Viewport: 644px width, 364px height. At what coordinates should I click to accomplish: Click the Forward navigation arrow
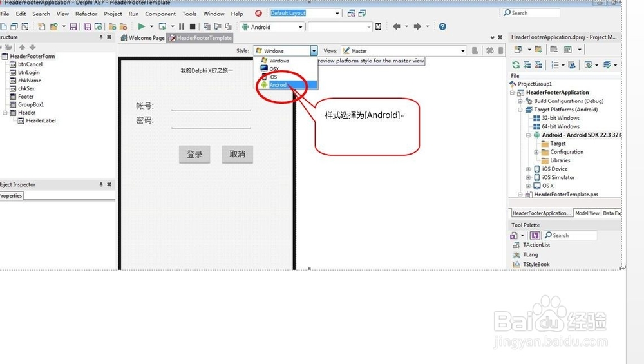pyautogui.click(x=417, y=26)
